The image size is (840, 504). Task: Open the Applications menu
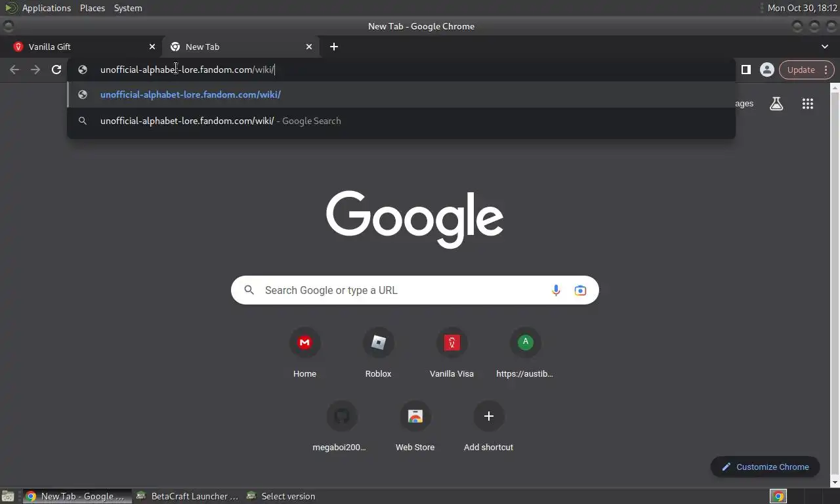pyautogui.click(x=46, y=8)
